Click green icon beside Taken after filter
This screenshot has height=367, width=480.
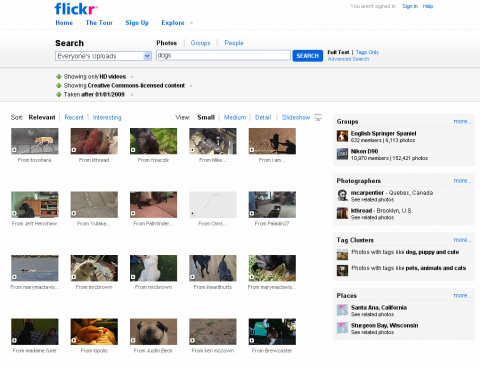pos(59,95)
